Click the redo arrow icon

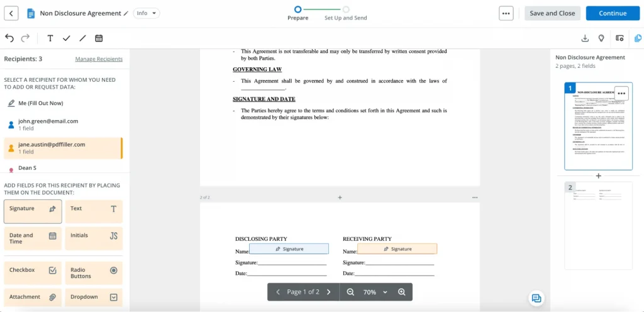point(25,38)
